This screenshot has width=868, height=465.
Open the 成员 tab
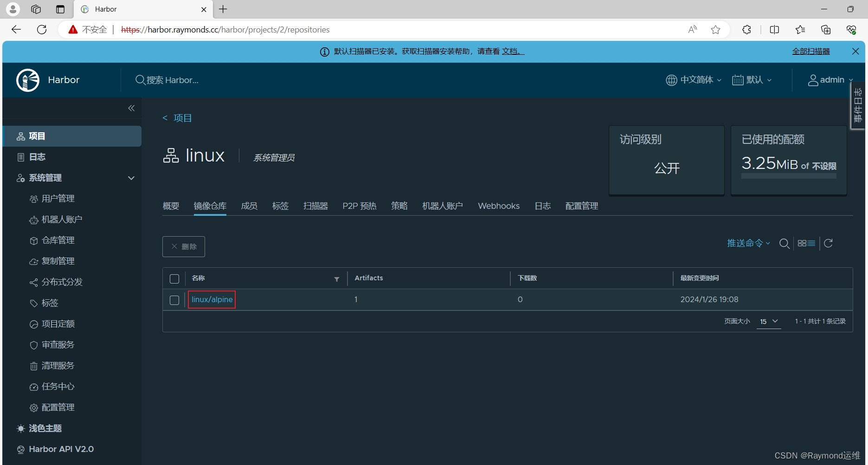249,206
